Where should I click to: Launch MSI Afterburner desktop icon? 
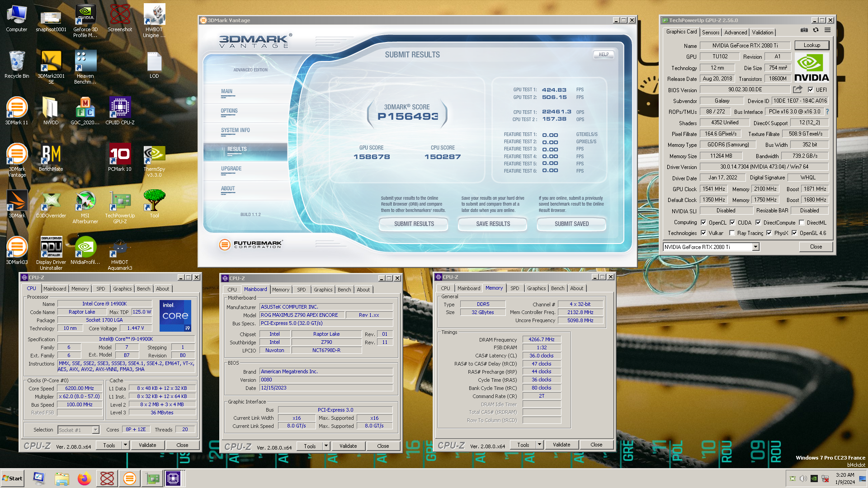tap(85, 206)
